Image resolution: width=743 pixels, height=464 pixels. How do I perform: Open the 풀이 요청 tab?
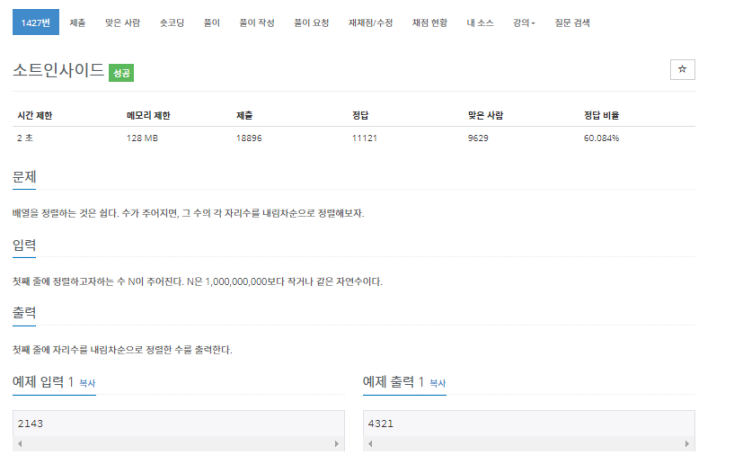click(x=311, y=23)
